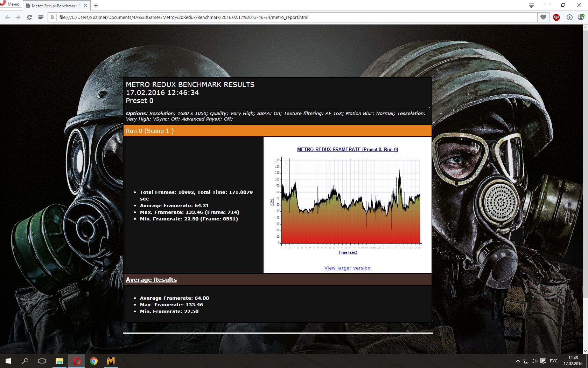Click Average Framerate: 64.31 line
Viewport: 588px width, 368px height.
(x=174, y=205)
